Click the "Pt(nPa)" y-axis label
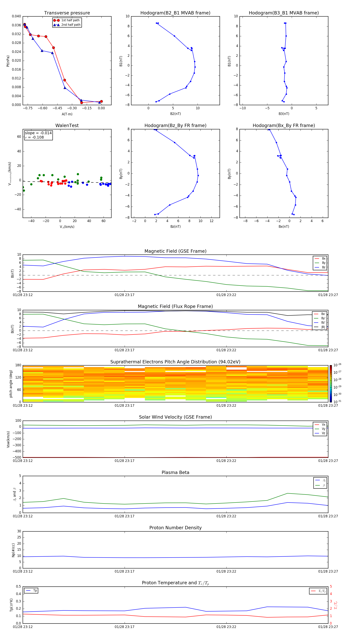The height and width of the screenshot is (644, 351). tap(8, 61)
